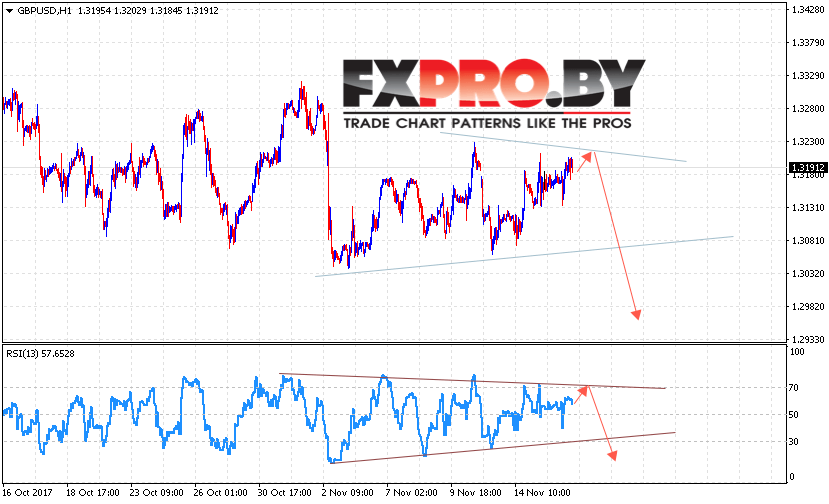Screen dimensions: 829x504
Task: Select the 1.33790 price scale label
Action: coord(808,43)
